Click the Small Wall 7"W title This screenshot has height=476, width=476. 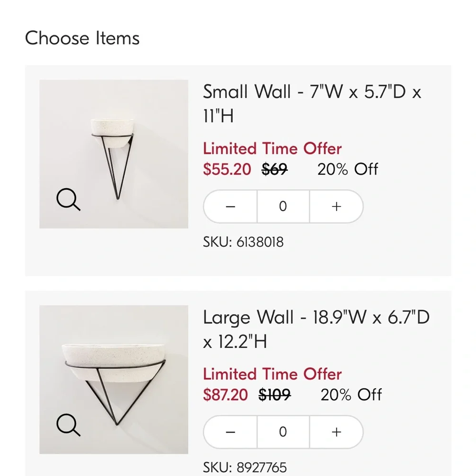point(312,103)
